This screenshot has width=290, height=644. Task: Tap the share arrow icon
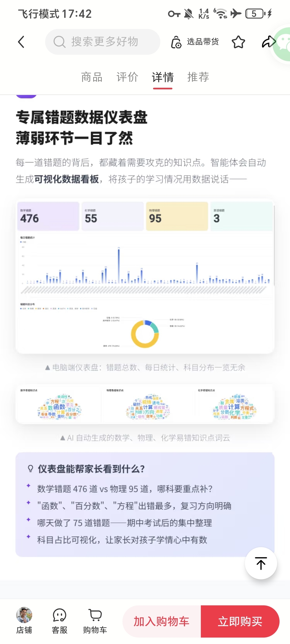(269, 42)
